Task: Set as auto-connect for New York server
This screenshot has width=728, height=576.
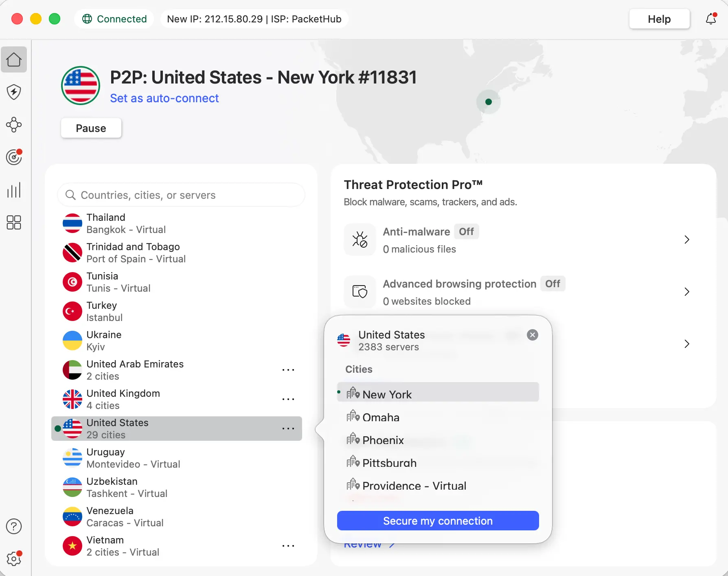Action: tap(164, 98)
